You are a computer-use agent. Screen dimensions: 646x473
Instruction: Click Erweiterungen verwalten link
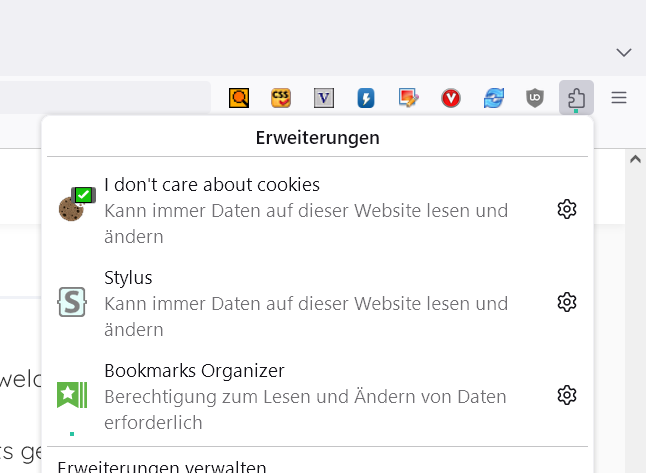pyautogui.click(x=162, y=467)
